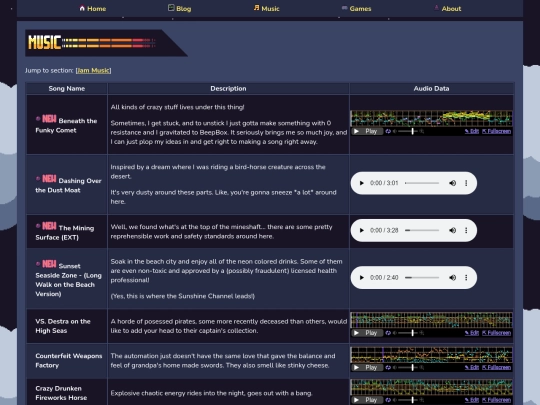Viewport: 540px width, 405px height.
Task: Click the Blog page icon in navbar
Action: (x=171, y=8)
